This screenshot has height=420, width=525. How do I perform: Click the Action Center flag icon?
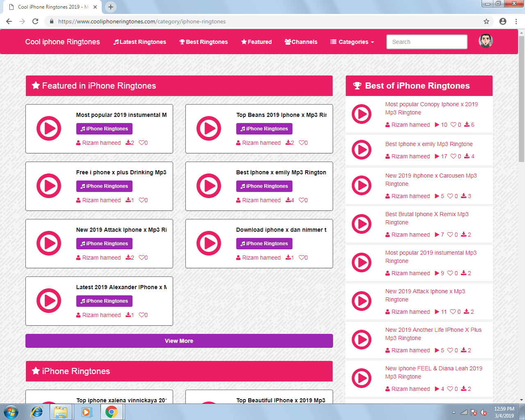coord(474,412)
